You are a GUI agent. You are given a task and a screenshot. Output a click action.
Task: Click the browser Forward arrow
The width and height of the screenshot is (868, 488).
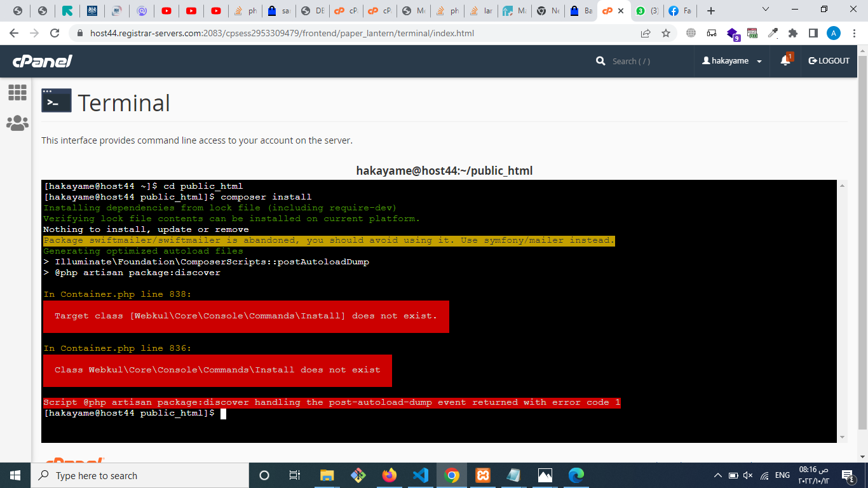click(34, 33)
